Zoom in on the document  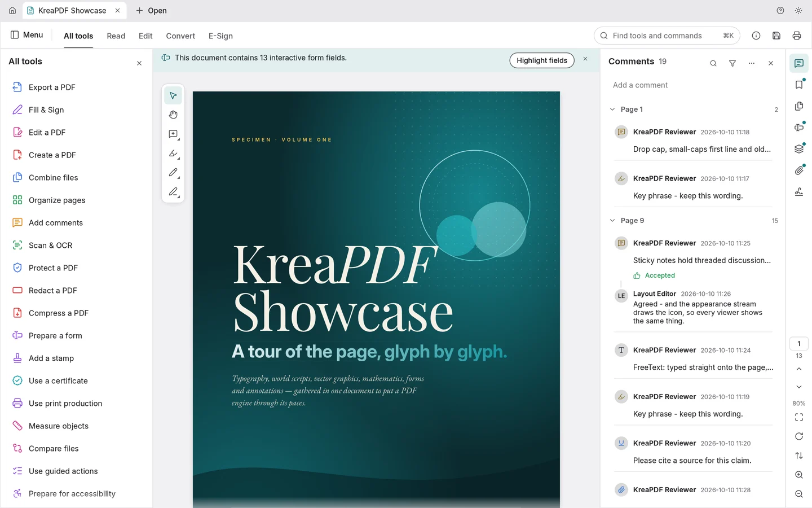[x=799, y=475]
